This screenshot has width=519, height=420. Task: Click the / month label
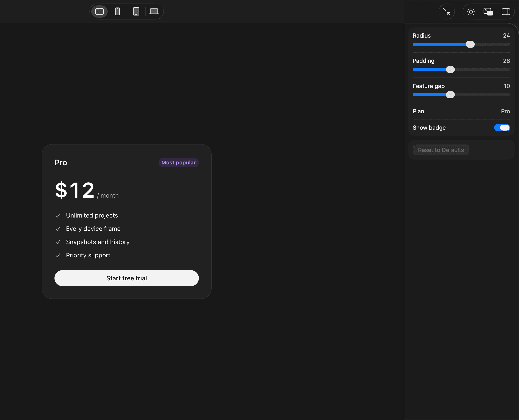click(x=108, y=195)
